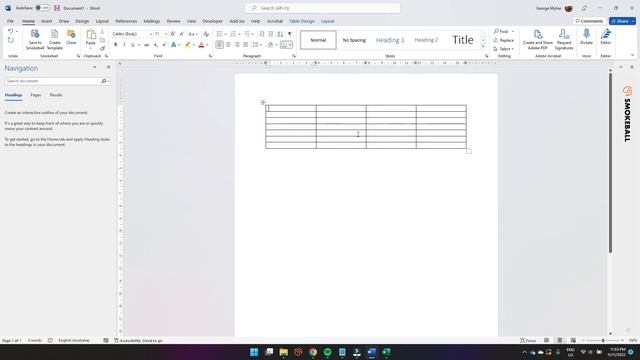Open the Insert ribbon tab
This screenshot has width=640, height=360.
pyautogui.click(x=47, y=21)
